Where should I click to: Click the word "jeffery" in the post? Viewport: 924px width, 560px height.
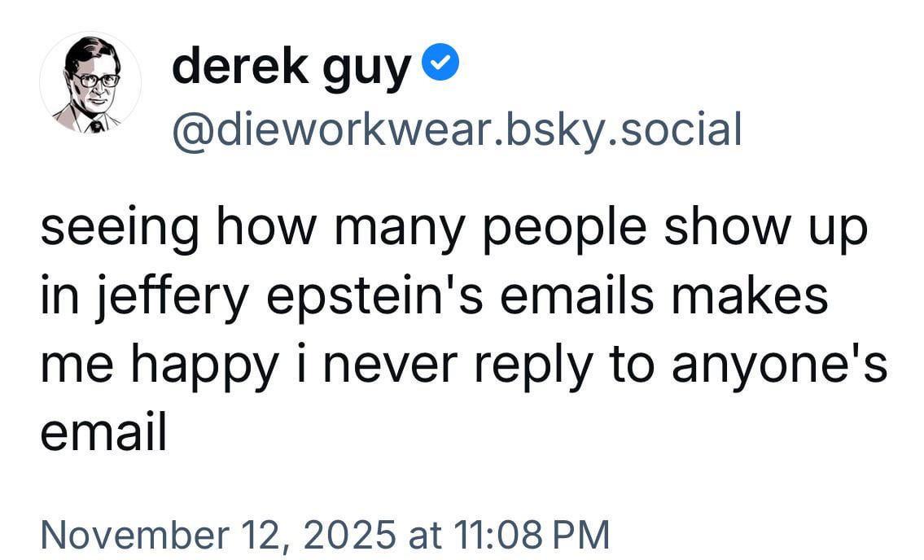pyautogui.click(x=177, y=298)
